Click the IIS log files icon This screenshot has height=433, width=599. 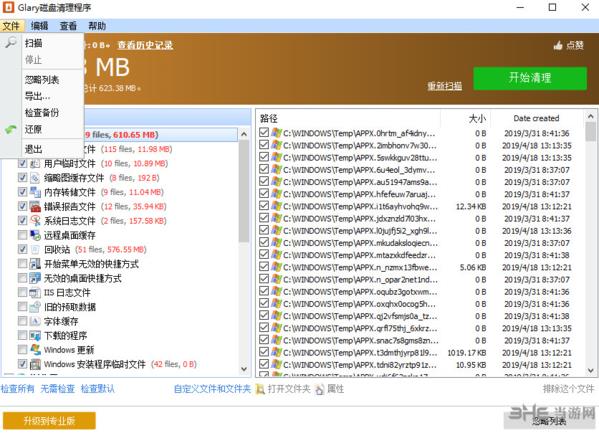(35, 293)
